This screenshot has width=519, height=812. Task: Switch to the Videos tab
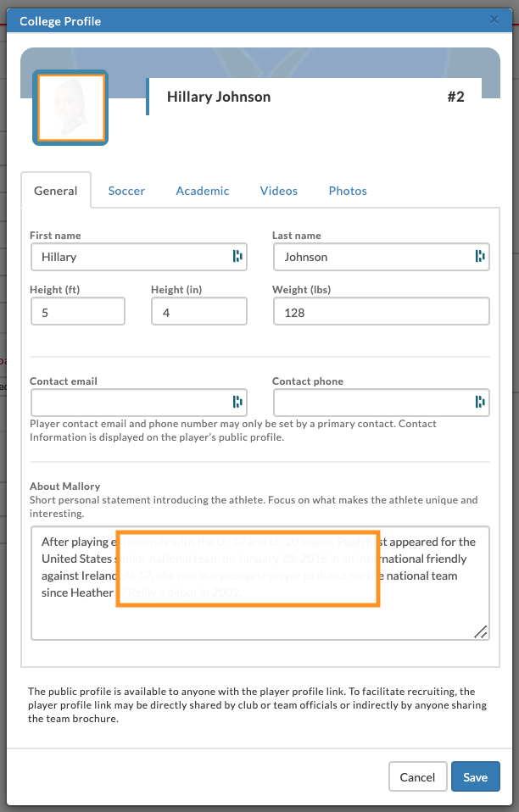(x=279, y=191)
